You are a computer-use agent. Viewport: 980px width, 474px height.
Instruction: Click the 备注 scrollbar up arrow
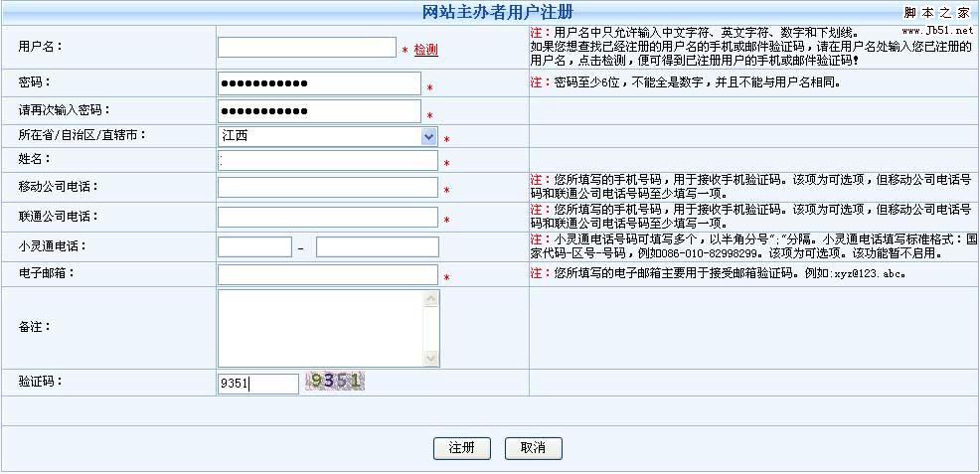[x=431, y=298]
